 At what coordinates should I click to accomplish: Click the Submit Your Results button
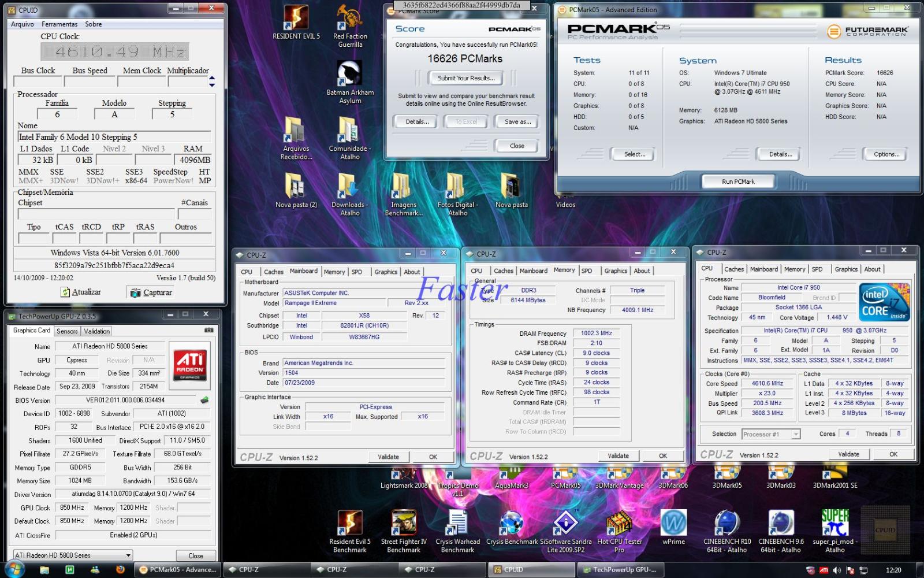point(465,78)
